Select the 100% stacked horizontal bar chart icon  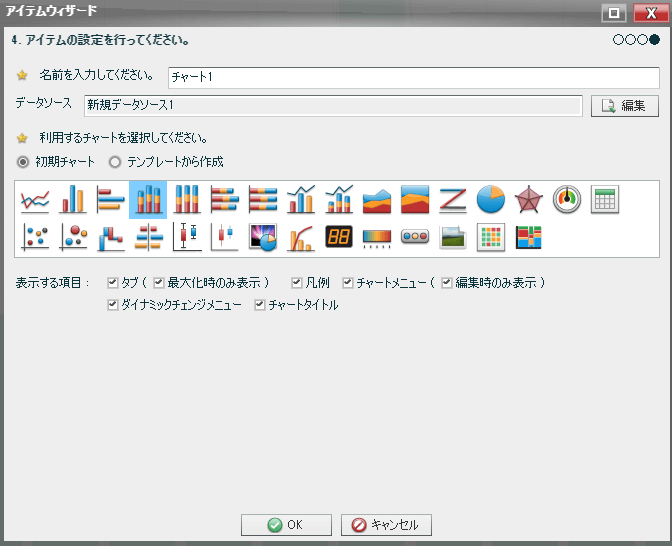click(263, 200)
